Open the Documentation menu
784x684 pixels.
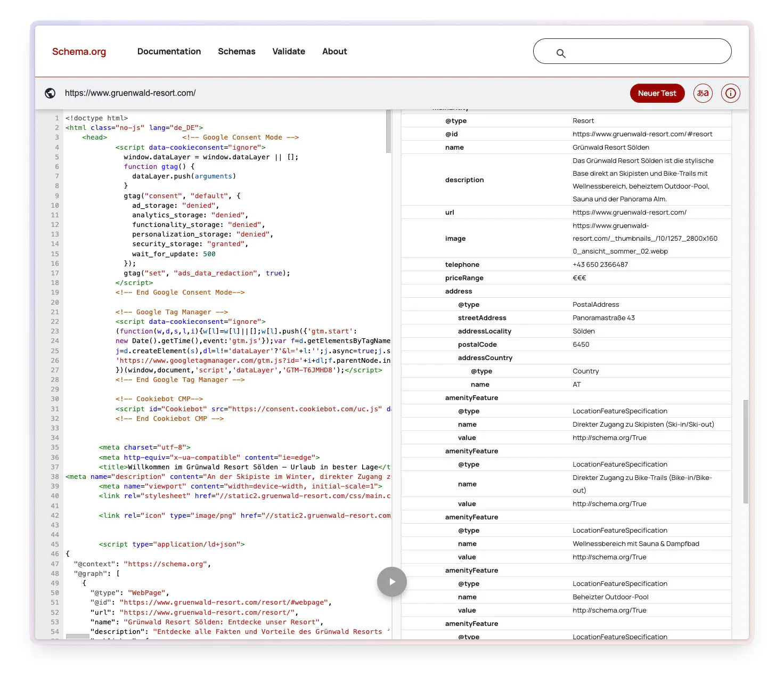coord(169,52)
